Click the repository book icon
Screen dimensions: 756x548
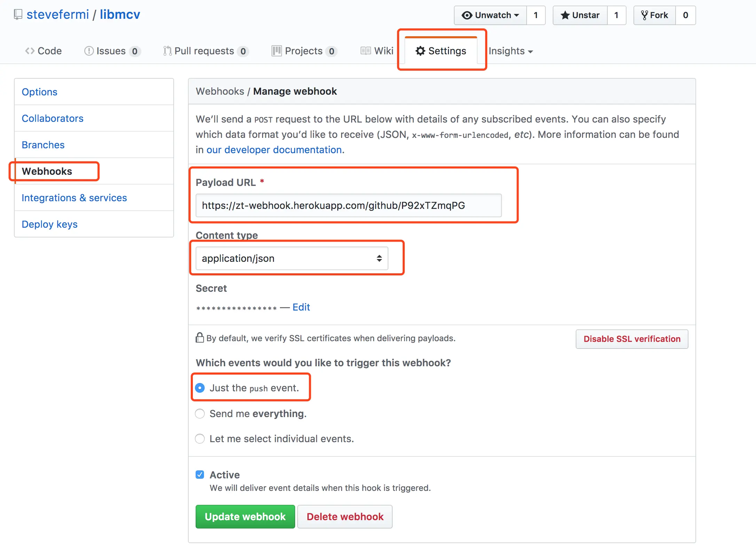18,15
